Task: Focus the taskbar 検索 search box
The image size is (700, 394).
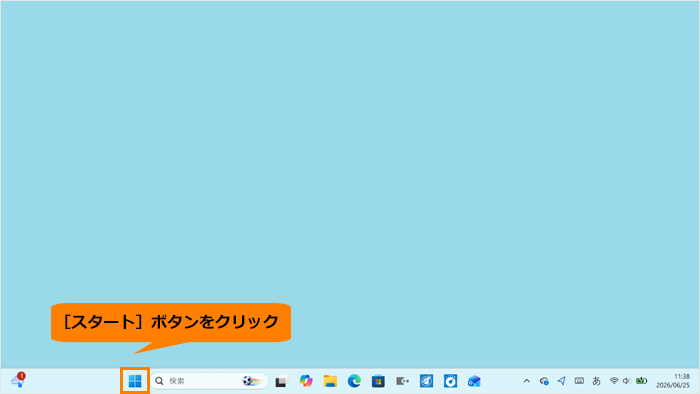Action: tap(209, 381)
